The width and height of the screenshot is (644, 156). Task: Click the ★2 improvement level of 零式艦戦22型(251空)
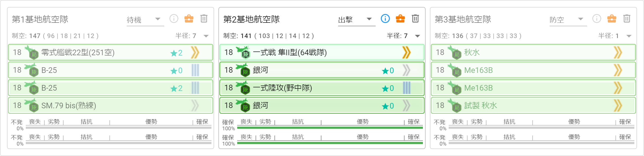177,53
